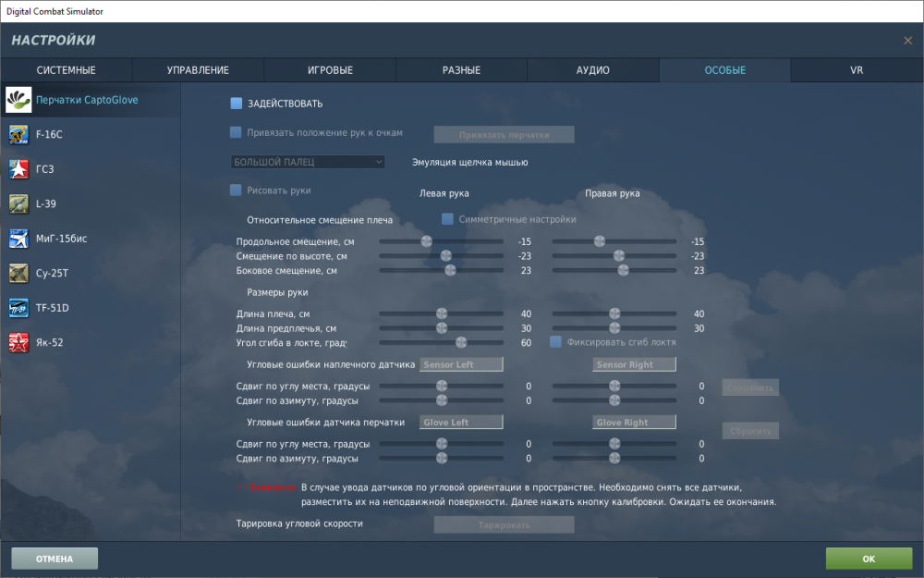Click the Привязать перчатки button
Viewport: 924px width, 578px height.
tap(504, 134)
